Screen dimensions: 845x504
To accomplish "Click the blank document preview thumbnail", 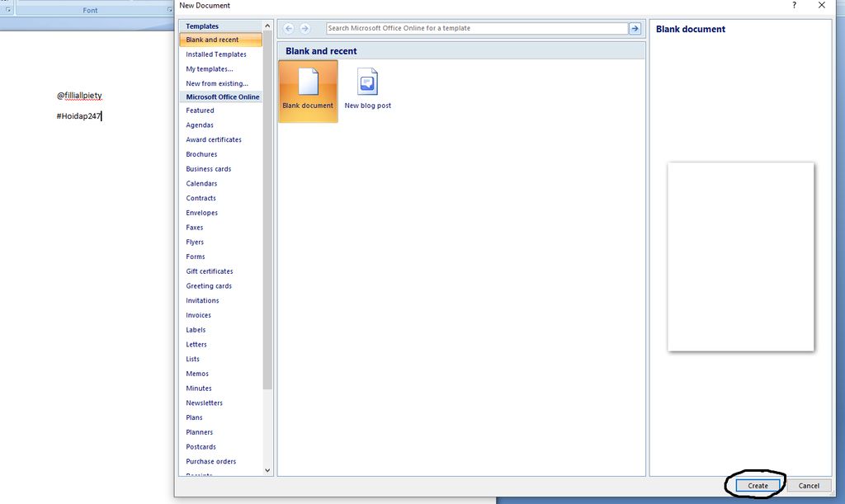I will click(740, 257).
